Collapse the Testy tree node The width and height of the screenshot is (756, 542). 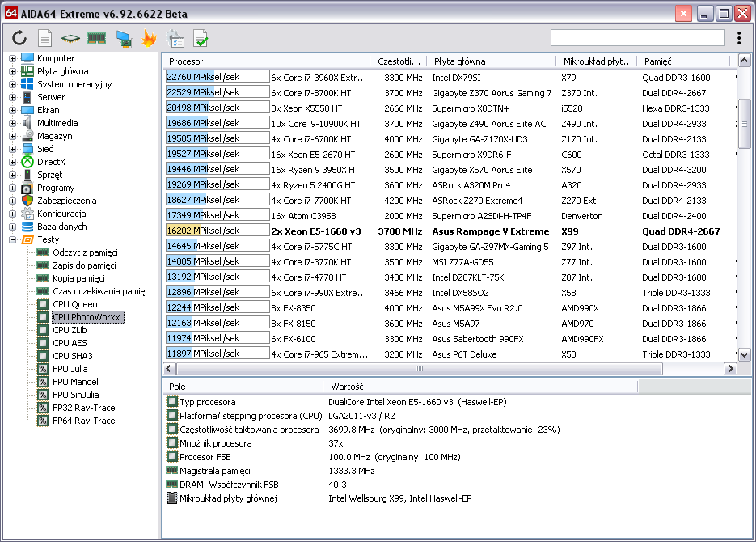12,239
